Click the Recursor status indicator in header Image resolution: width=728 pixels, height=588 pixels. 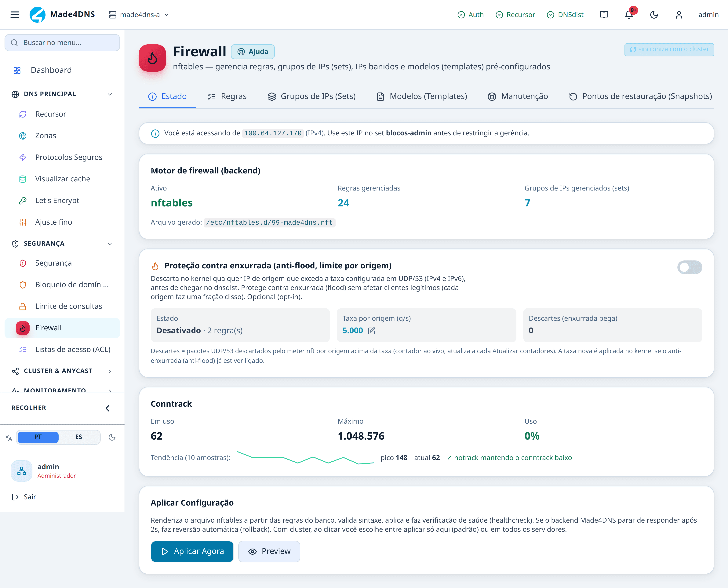[515, 15]
